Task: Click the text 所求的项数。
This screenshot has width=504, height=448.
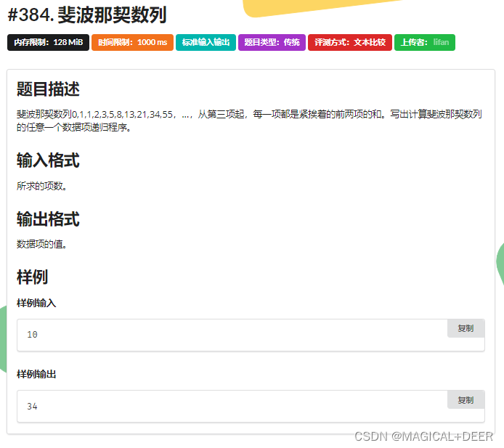Action: tap(42, 186)
